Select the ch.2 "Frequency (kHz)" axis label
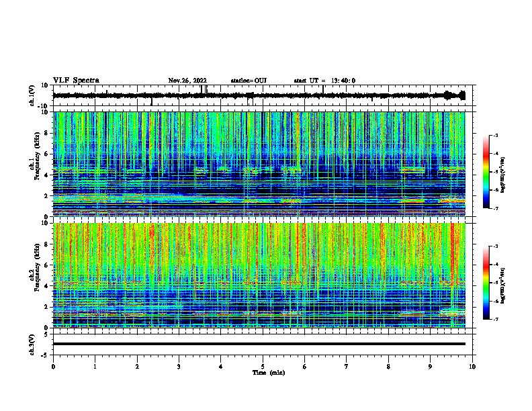 [x=37, y=267]
